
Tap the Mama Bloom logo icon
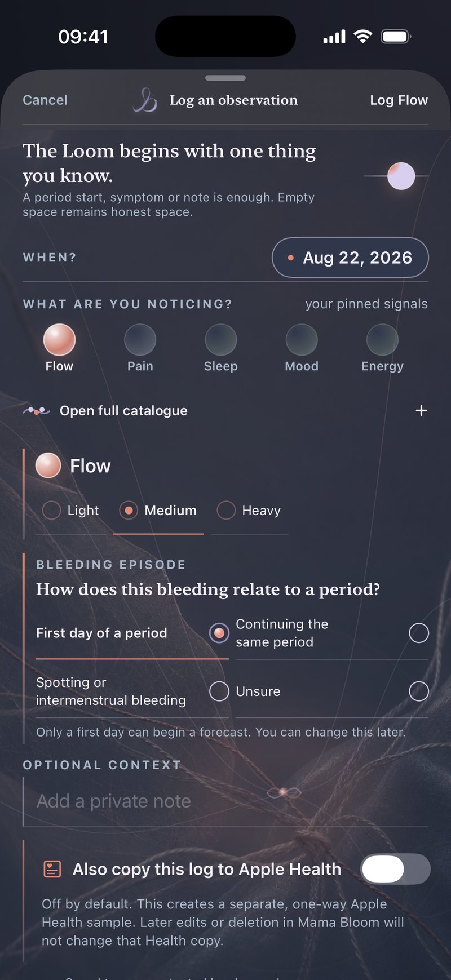pyautogui.click(x=145, y=100)
